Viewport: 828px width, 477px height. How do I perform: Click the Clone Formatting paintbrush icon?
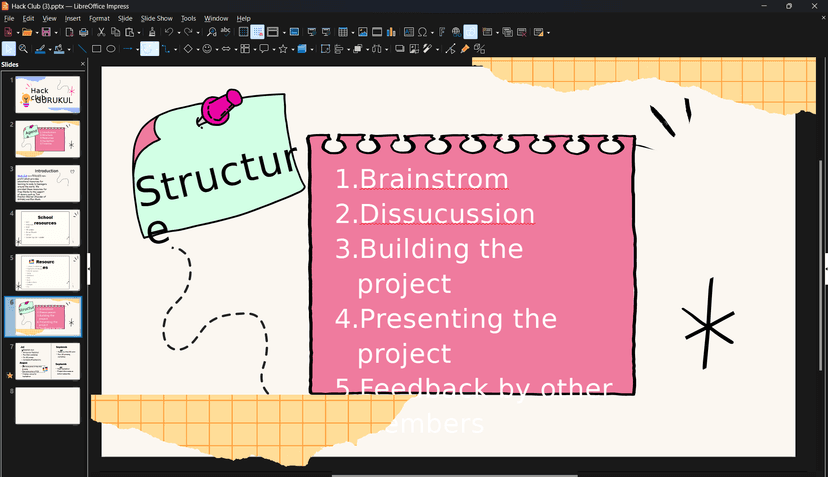(151, 32)
